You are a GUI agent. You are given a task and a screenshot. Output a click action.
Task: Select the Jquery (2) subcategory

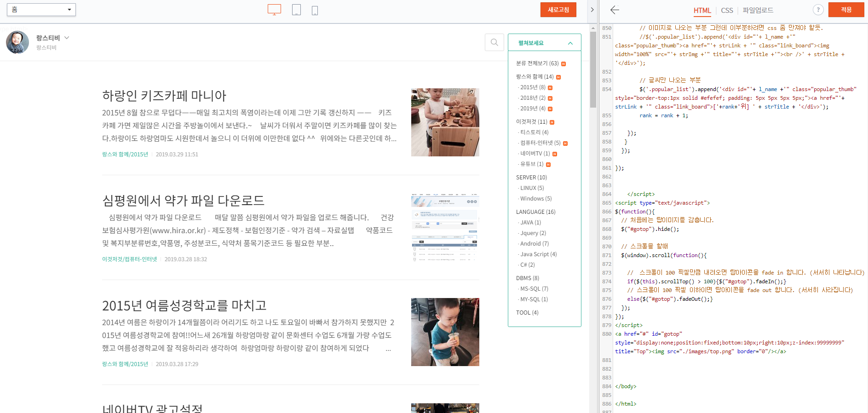533,233
